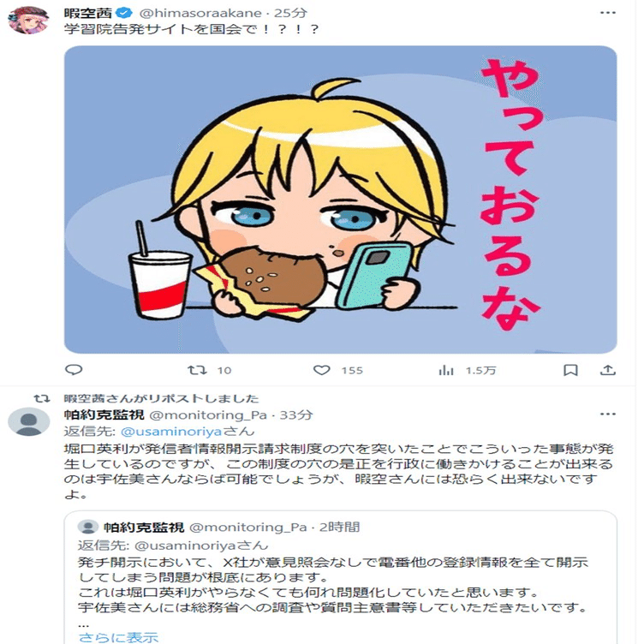Repost the post with 10 reposts
Viewport: 644px width, 644px height.
coord(198,370)
